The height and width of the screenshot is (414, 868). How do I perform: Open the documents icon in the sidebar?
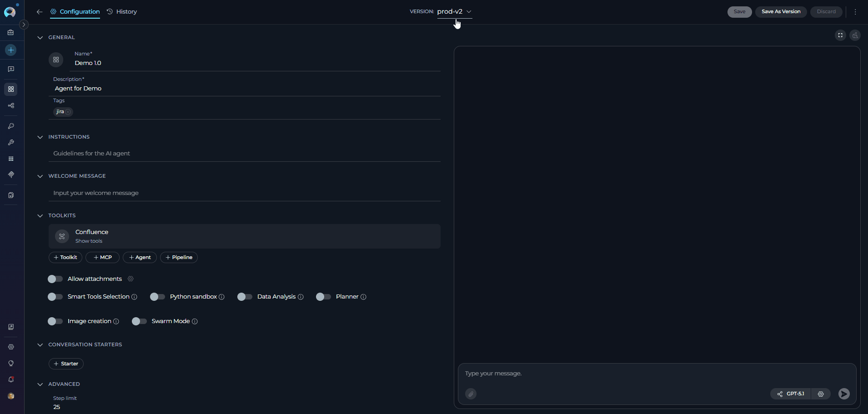click(x=11, y=195)
